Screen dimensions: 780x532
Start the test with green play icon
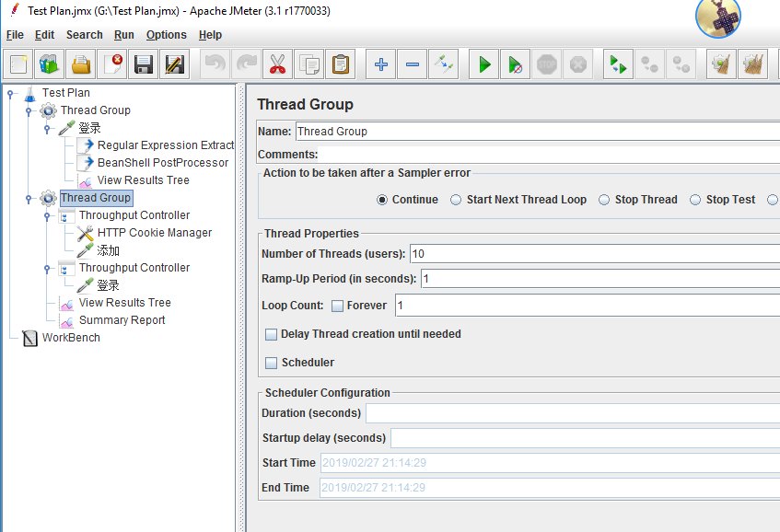(x=484, y=64)
